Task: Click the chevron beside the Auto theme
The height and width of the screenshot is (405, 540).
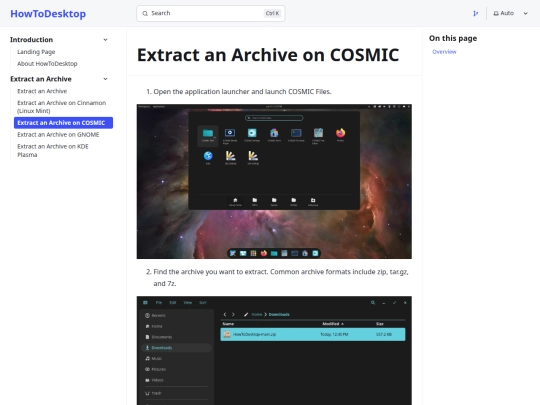Action: coord(526,13)
